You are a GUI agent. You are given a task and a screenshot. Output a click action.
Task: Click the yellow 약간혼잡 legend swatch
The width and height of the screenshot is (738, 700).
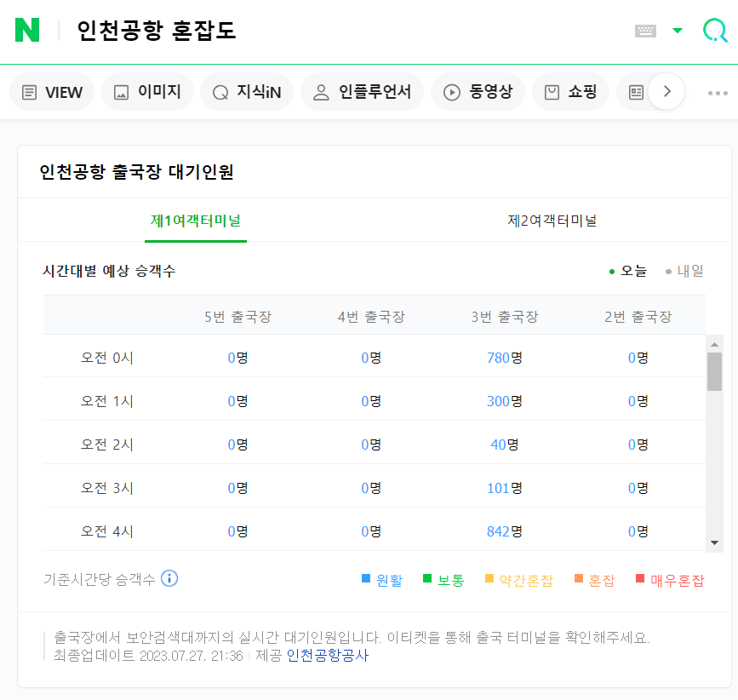pos(489,578)
